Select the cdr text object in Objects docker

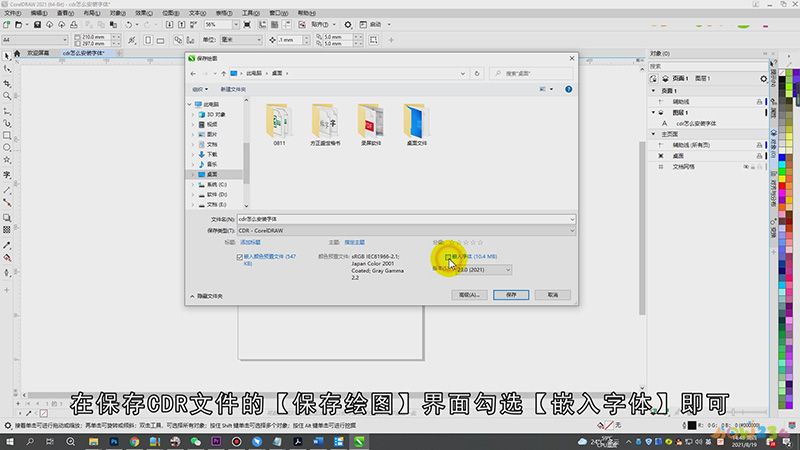tap(696, 123)
